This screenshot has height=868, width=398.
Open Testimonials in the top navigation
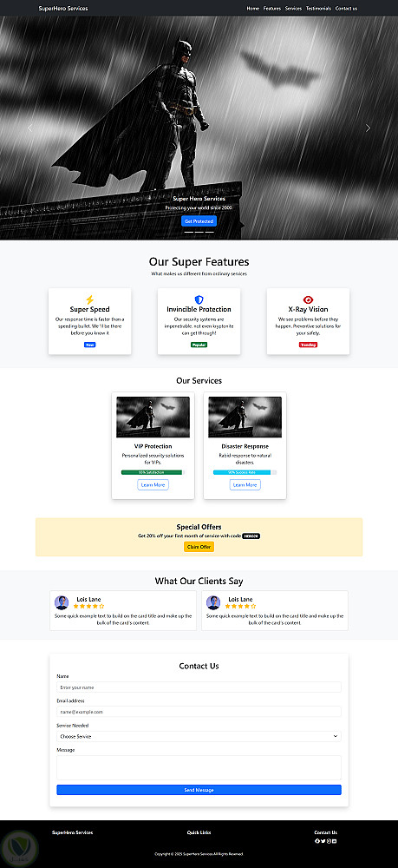pos(318,9)
